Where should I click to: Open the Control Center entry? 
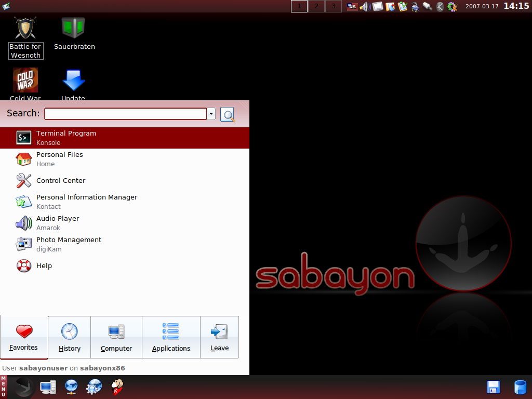point(125,180)
